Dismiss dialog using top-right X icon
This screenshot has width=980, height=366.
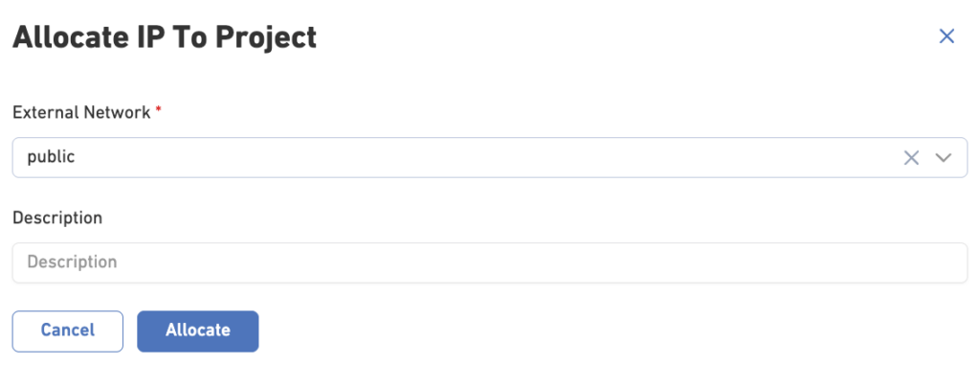coord(947,36)
